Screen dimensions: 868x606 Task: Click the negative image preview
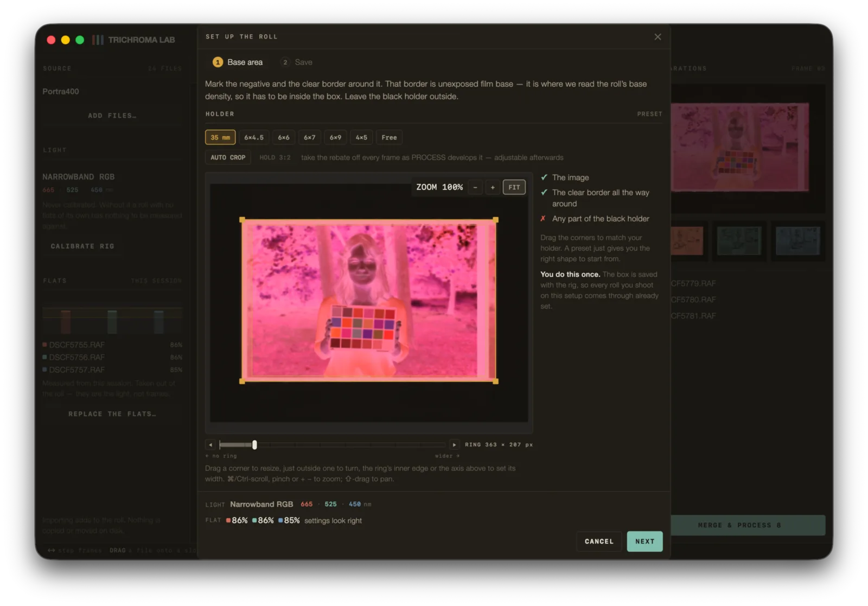point(368,301)
